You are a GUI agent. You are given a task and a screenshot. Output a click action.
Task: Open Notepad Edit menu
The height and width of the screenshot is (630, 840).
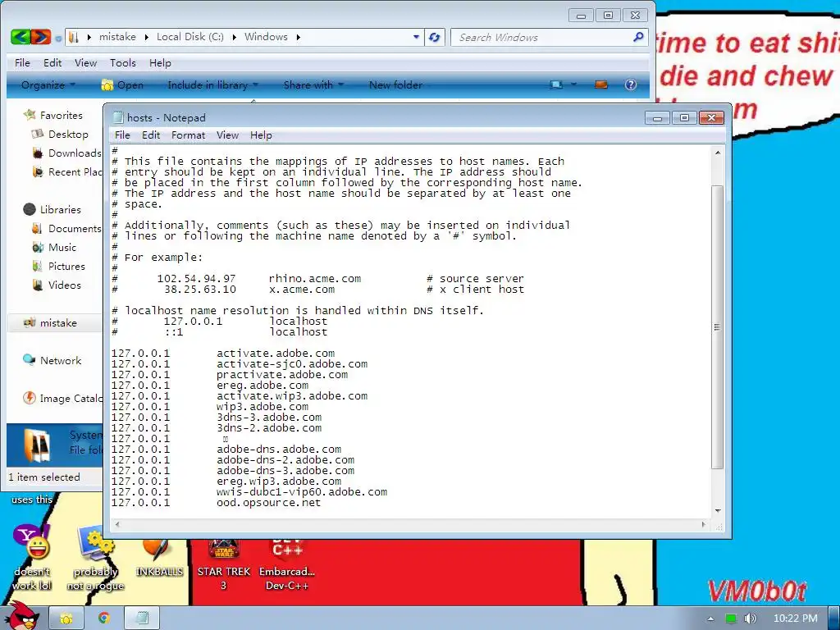point(151,135)
